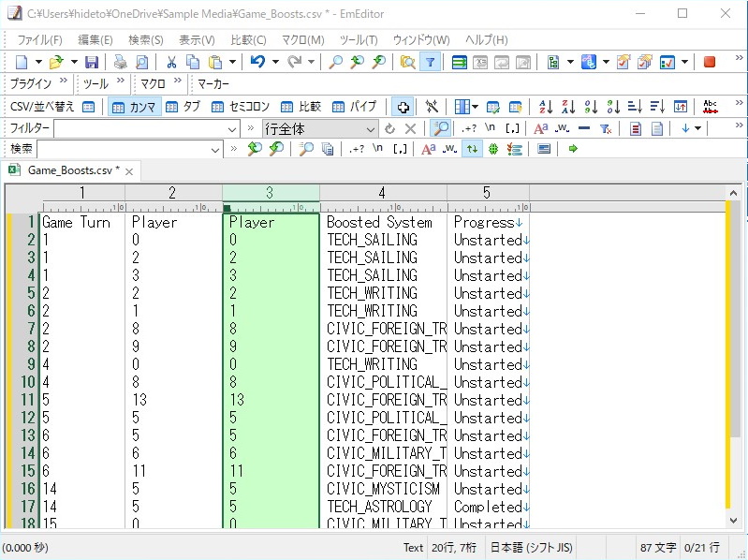Open the 編集(E) menu

(95, 40)
